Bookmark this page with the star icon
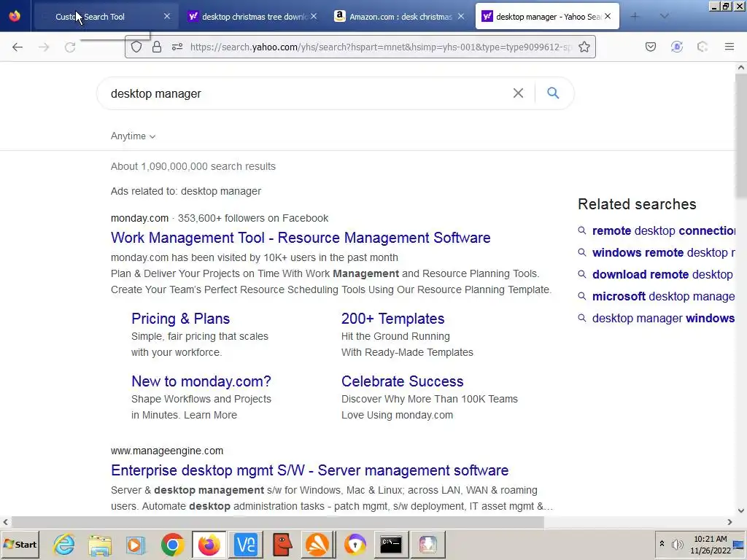Screen dimensions: 747x560 pos(584,47)
